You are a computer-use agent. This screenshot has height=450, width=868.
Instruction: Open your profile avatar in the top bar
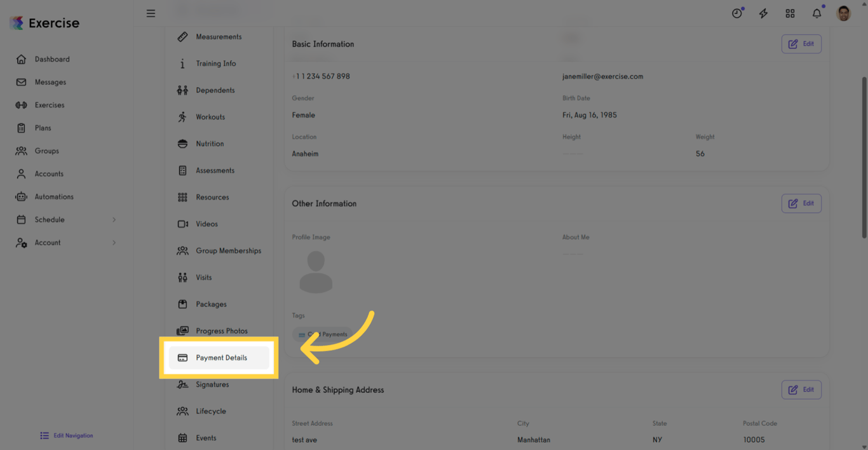pos(843,13)
